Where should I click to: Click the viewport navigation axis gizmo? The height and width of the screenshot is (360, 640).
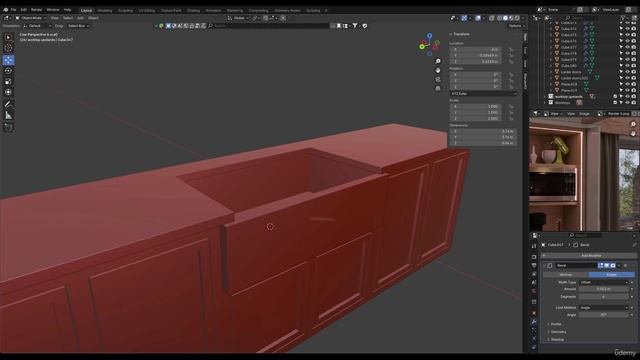click(x=429, y=45)
